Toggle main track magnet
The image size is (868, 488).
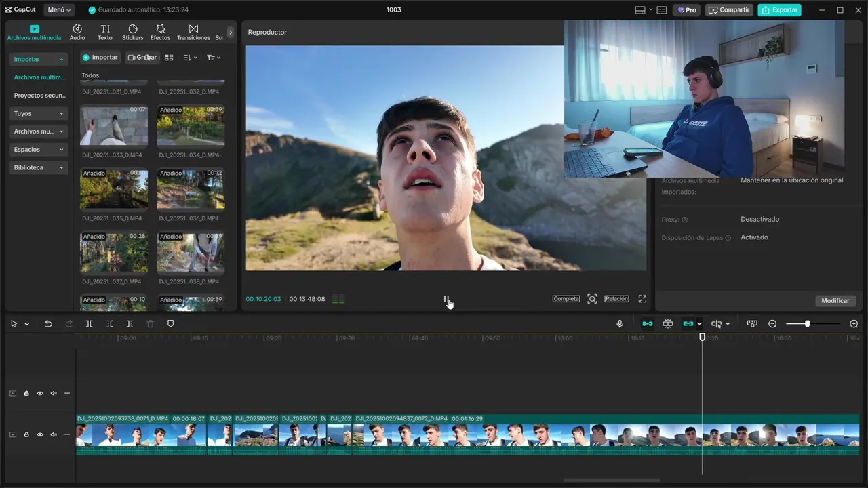[x=648, y=324]
